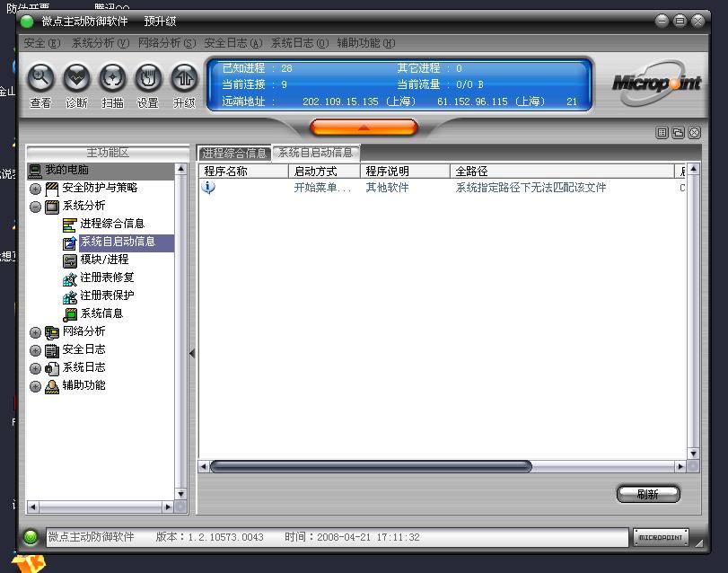Click the 其他软件 cell in the list
The width and height of the screenshot is (728, 573).
[387, 188]
